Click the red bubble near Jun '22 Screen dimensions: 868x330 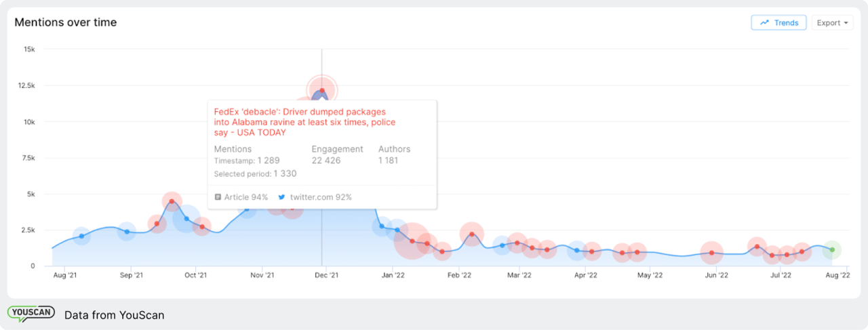coord(711,253)
